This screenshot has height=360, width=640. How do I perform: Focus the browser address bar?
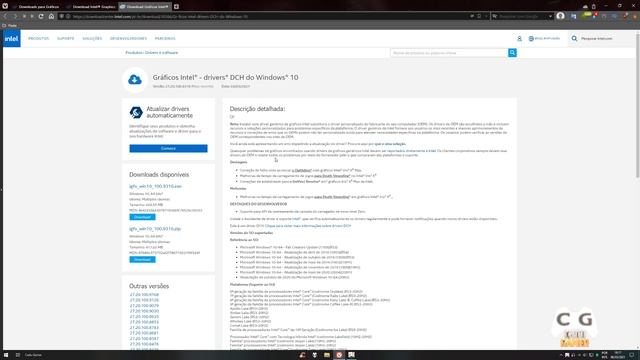pos(269,16)
